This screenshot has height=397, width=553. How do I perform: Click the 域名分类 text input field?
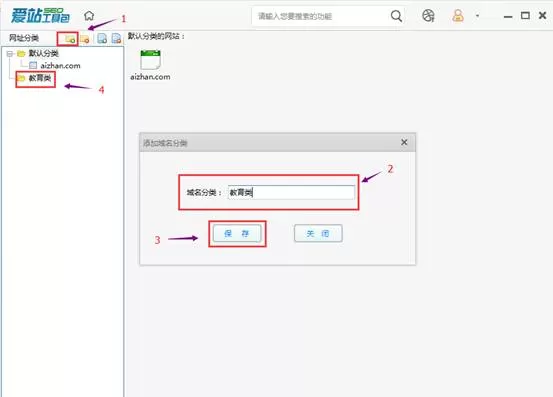pos(291,193)
